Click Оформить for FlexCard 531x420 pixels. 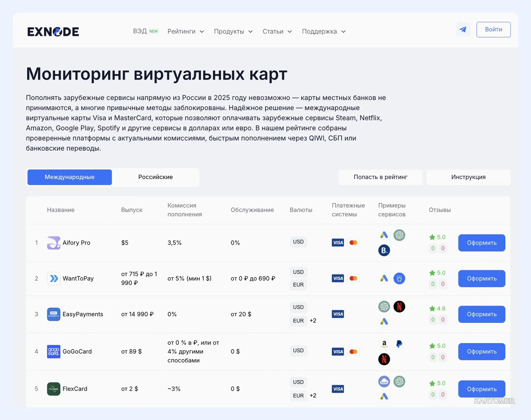click(x=481, y=389)
